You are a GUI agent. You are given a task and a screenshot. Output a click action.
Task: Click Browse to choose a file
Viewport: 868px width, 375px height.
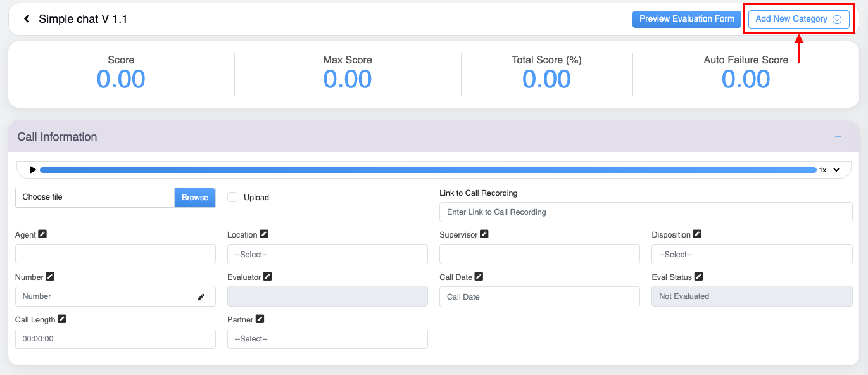tap(195, 198)
